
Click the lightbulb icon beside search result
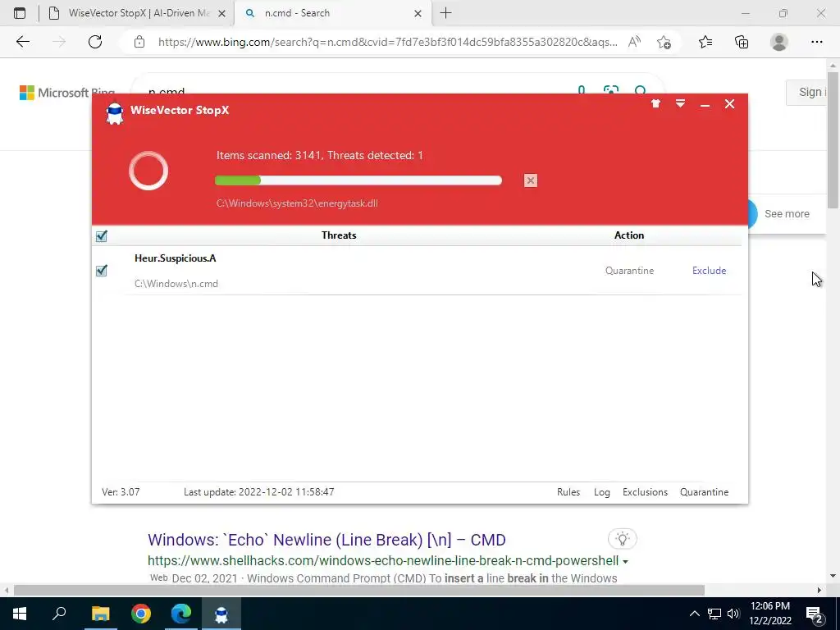[x=623, y=538]
